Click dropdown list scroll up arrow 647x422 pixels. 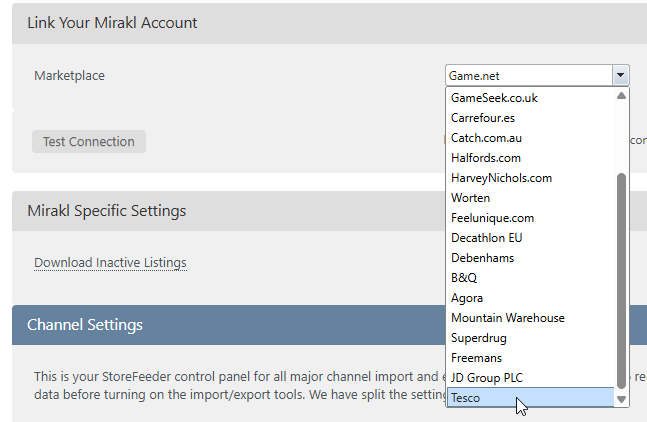pyautogui.click(x=621, y=96)
